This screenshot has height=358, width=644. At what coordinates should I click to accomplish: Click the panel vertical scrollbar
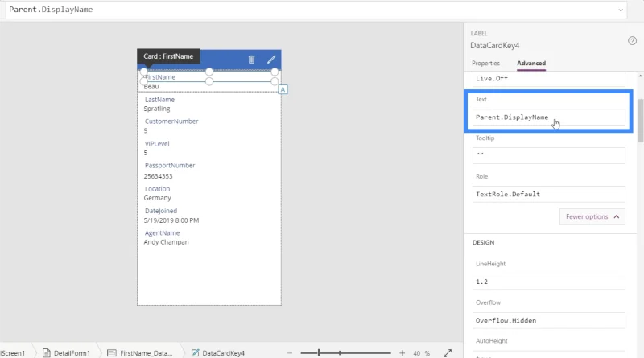point(640,121)
